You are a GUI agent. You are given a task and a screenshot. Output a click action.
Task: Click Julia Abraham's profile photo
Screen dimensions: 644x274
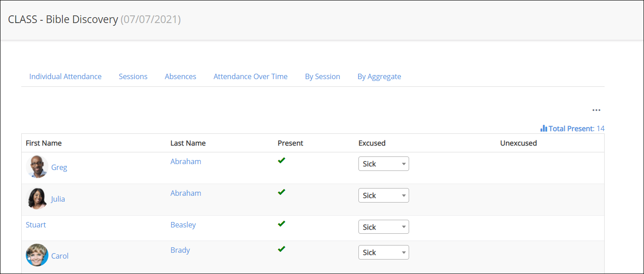[37, 198]
